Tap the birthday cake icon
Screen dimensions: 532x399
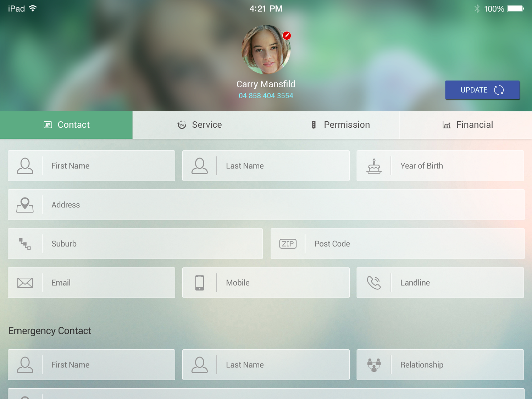click(374, 166)
